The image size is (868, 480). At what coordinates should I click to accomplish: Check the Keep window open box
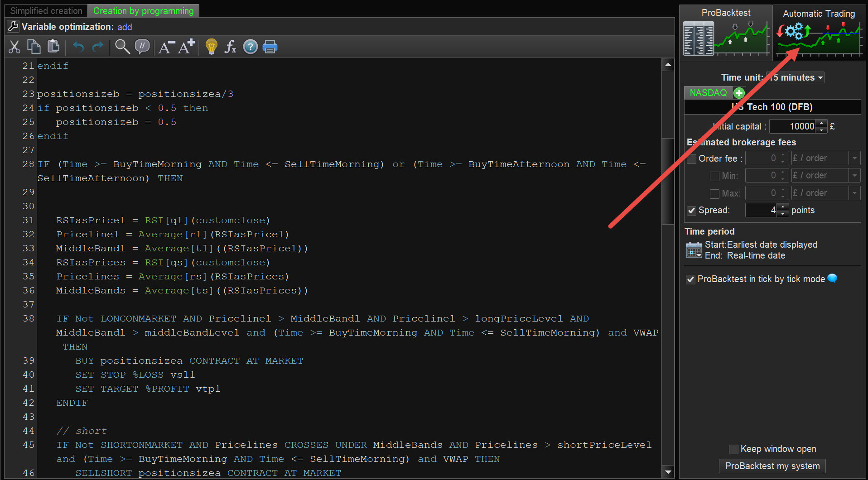733,449
